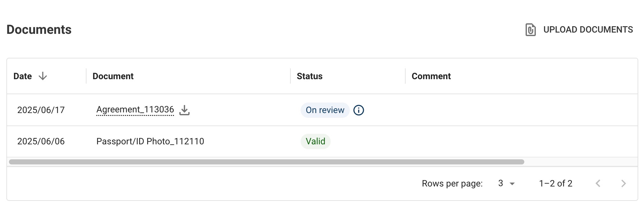Click the info icon beside On review
Image resolution: width=644 pixels, height=205 pixels.
[359, 110]
